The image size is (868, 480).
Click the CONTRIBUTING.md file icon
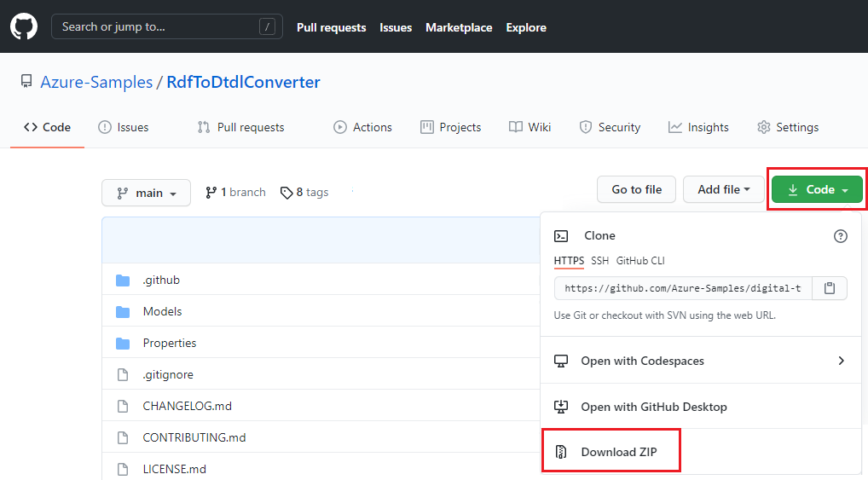122,438
